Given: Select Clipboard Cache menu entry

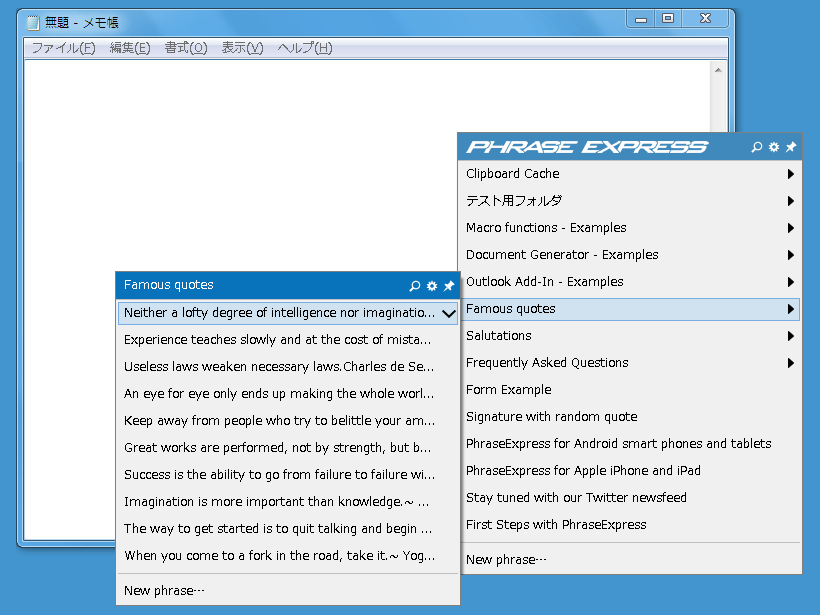Looking at the screenshot, I should click(630, 174).
